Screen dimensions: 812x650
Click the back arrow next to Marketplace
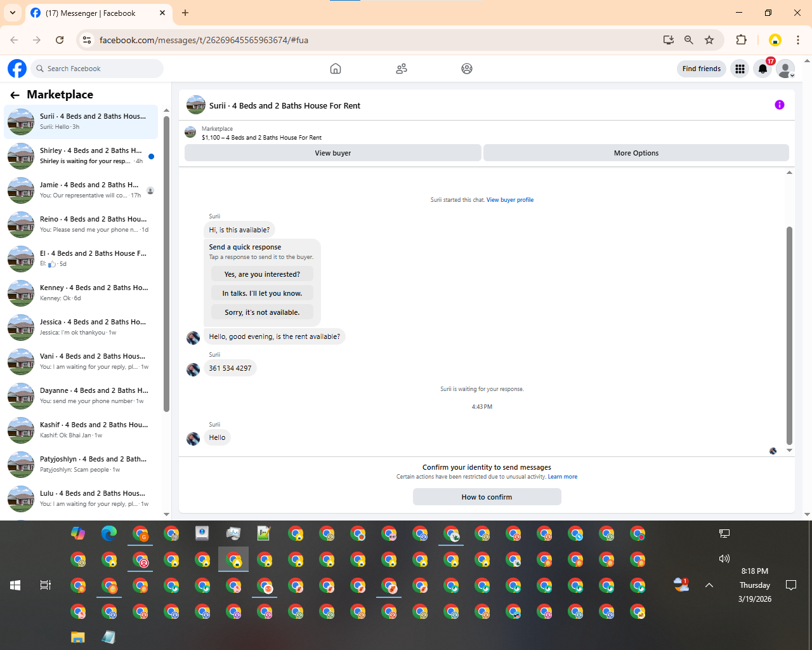pyautogui.click(x=15, y=95)
